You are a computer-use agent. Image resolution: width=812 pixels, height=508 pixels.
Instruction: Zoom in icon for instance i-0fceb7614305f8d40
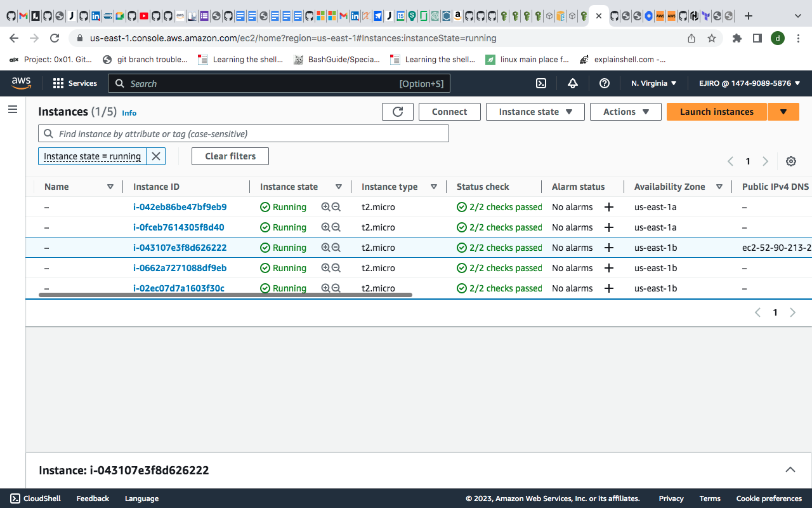point(326,227)
